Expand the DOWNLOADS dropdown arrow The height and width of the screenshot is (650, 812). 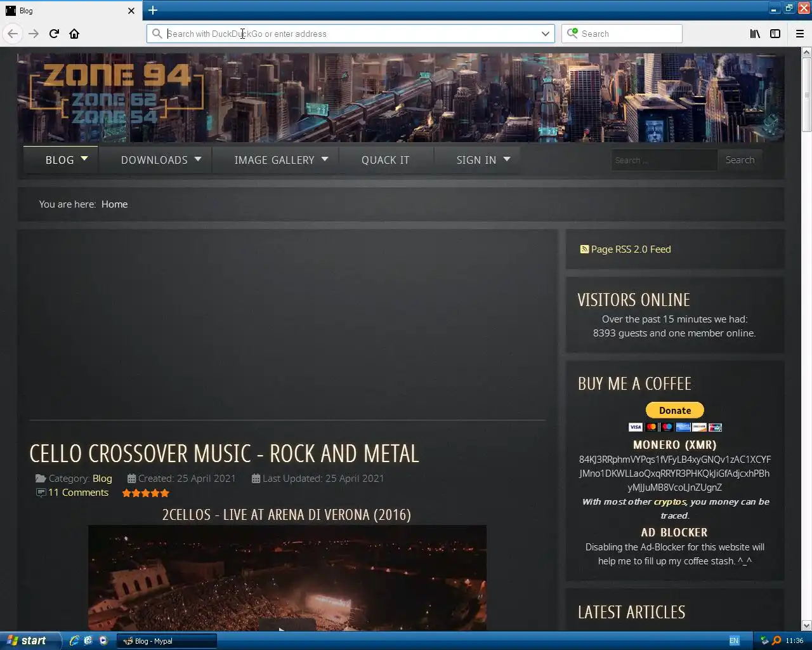tap(198, 159)
